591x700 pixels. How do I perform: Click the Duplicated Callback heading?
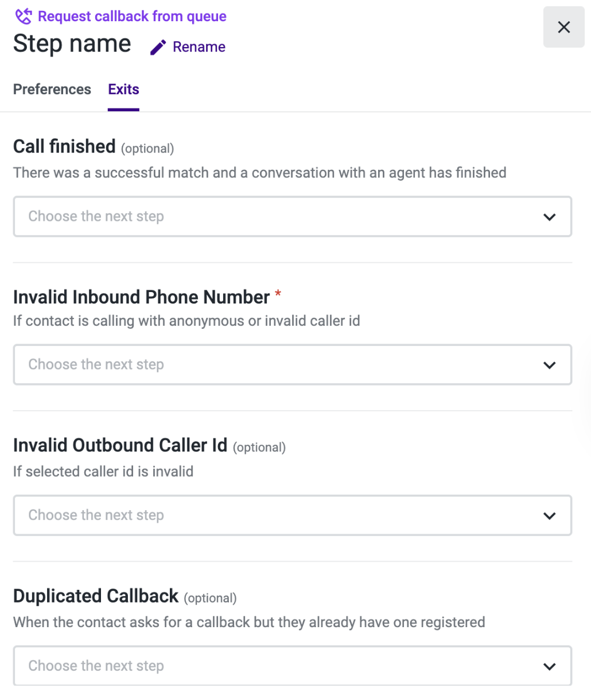(96, 596)
